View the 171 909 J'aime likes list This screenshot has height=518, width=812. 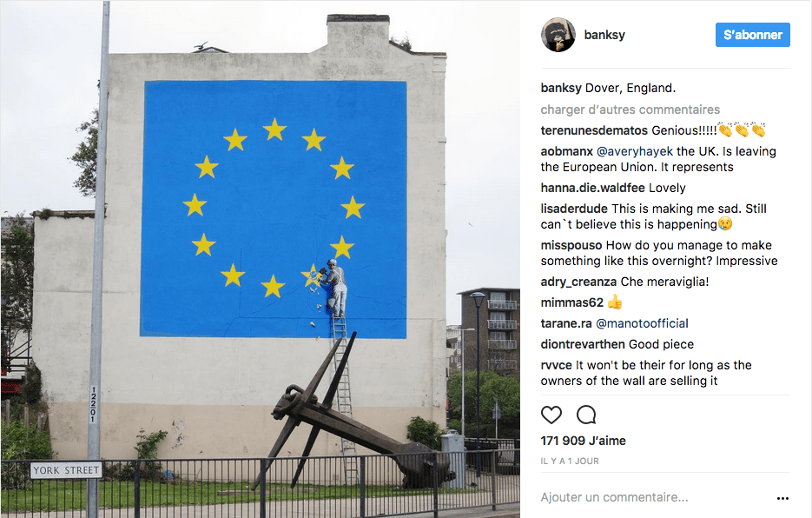pos(583,441)
